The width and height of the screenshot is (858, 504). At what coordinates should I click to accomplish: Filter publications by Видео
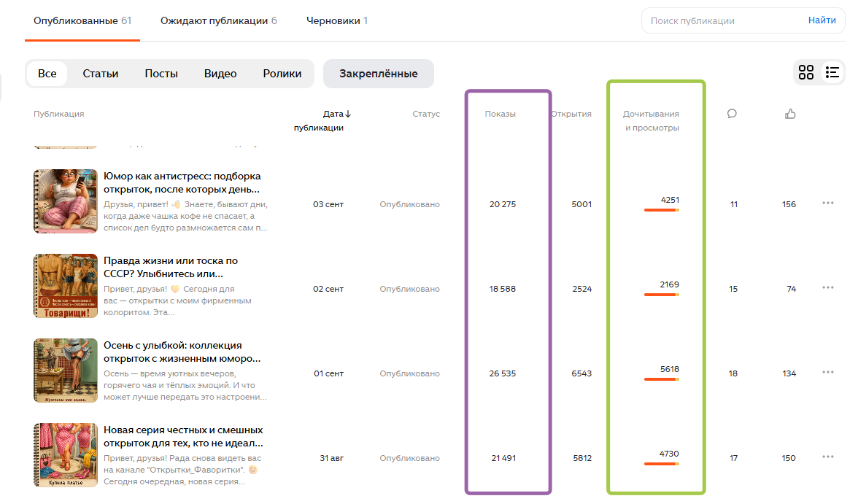point(220,74)
